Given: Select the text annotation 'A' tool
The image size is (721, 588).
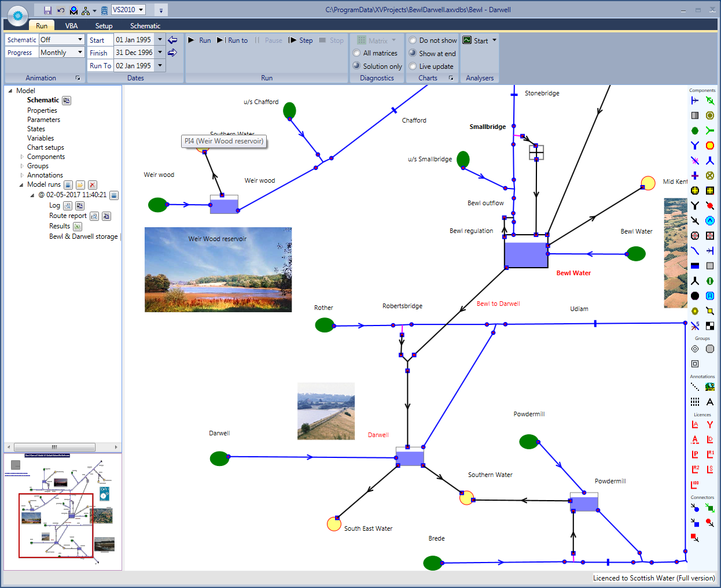Looking at the screenshot, I should coord(710,402).
